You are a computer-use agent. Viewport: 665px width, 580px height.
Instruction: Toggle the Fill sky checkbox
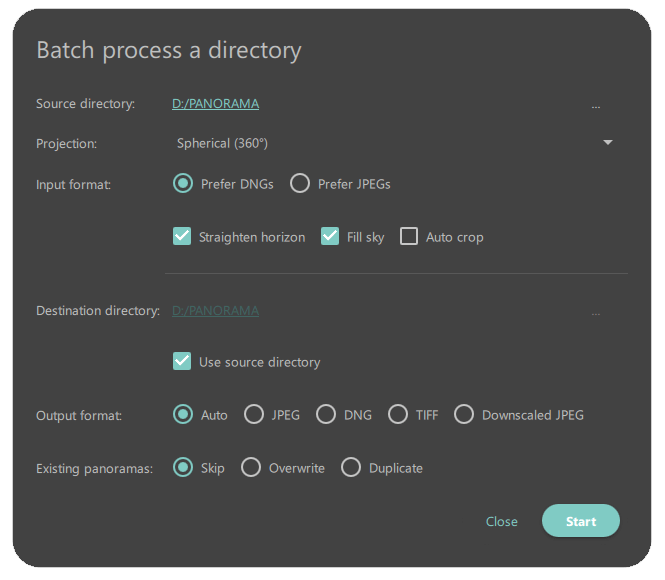click(330, 236)
